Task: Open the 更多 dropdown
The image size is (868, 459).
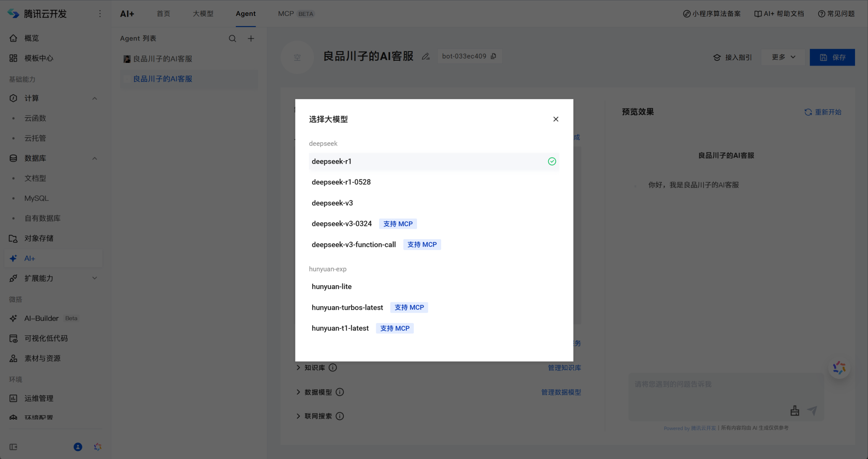Action: (783, 57)
